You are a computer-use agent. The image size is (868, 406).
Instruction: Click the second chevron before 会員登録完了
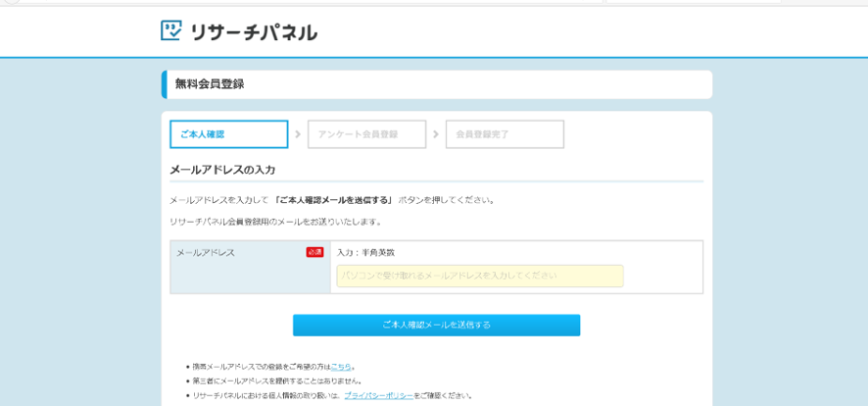(436, 134)
